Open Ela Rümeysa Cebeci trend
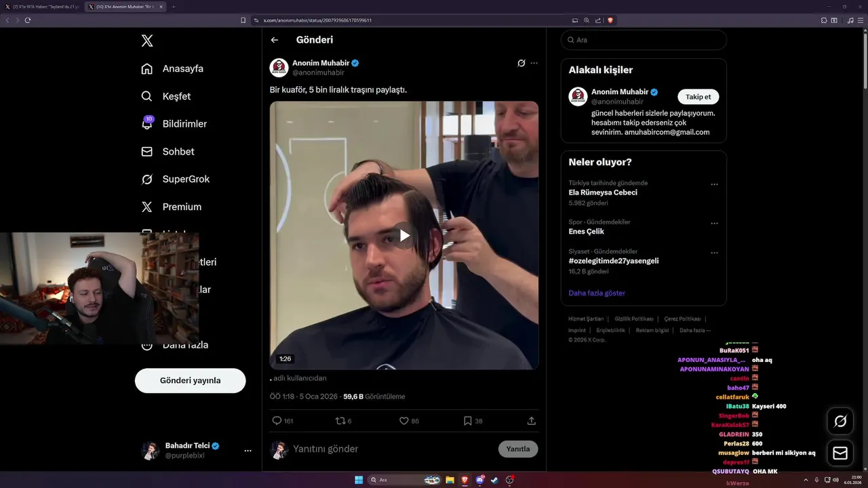 coord(603,192)
